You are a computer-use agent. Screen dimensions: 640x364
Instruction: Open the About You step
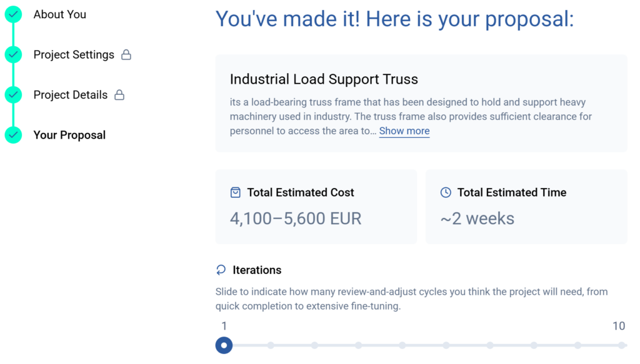[60, 14]
